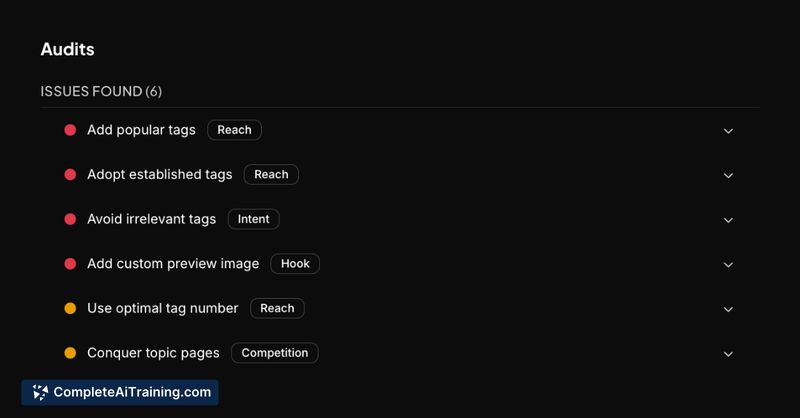The height and width of the screenshot is (418, 800).
Task: Click the Reach badge on Adopt established tags
Action: click(271, 175)
